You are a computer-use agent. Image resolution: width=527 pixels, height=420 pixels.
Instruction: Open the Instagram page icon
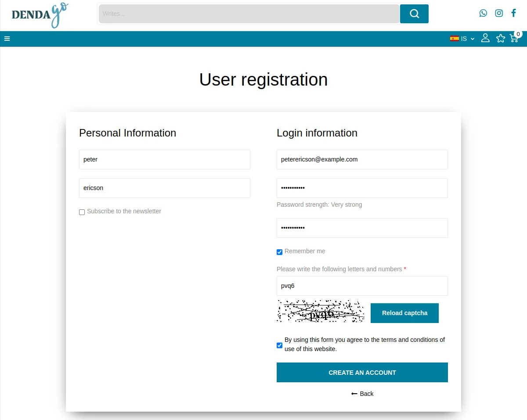click(499, 13)
